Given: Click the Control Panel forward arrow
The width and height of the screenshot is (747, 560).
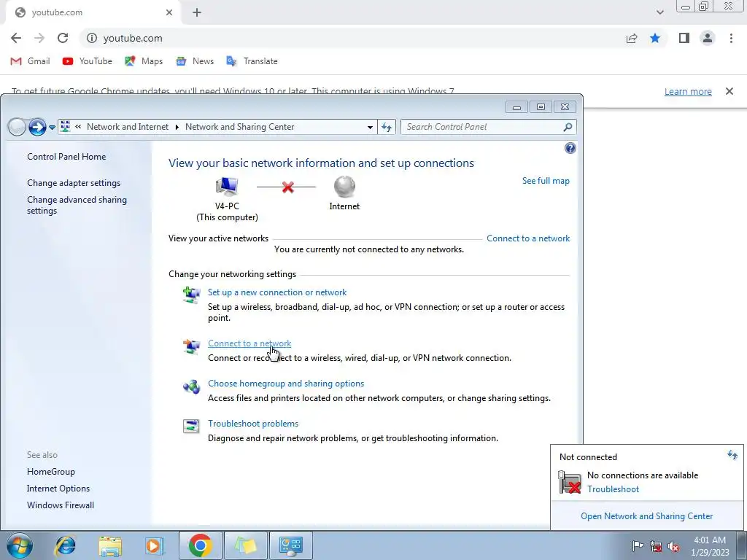Looking at the screenshot, I should [x=37, y=127].
